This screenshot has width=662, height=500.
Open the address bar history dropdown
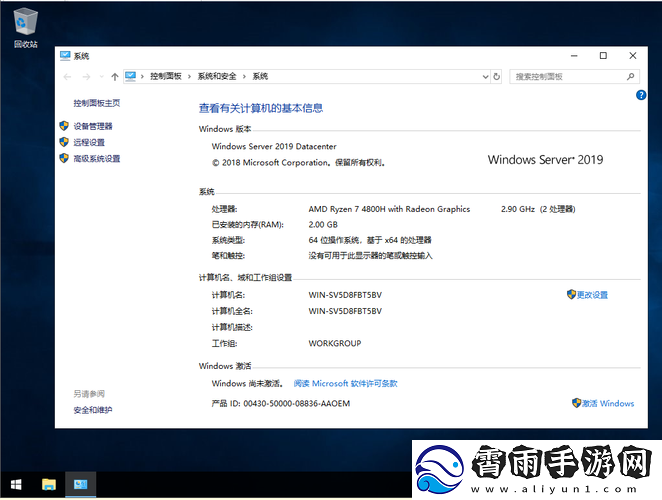(x=485, y=76)
